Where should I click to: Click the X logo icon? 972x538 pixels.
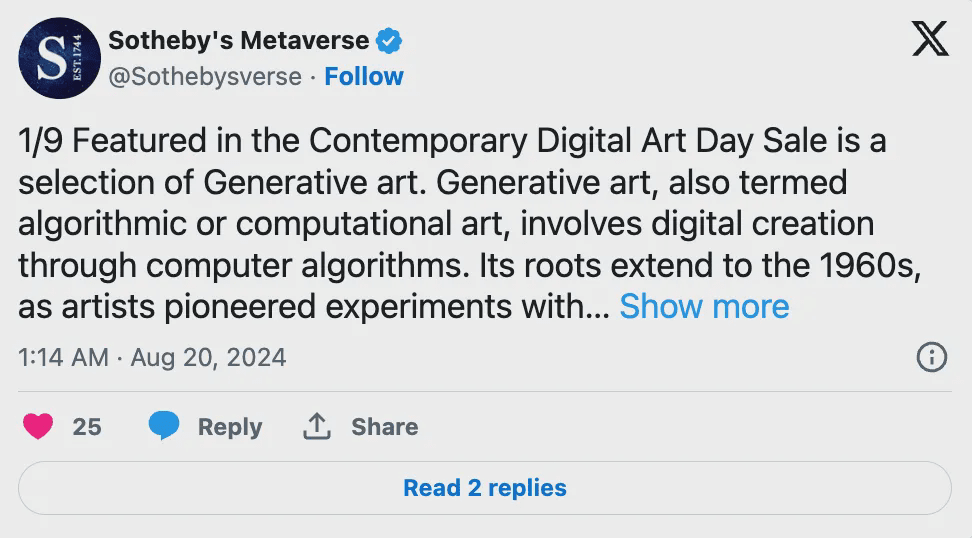(931, 40)
